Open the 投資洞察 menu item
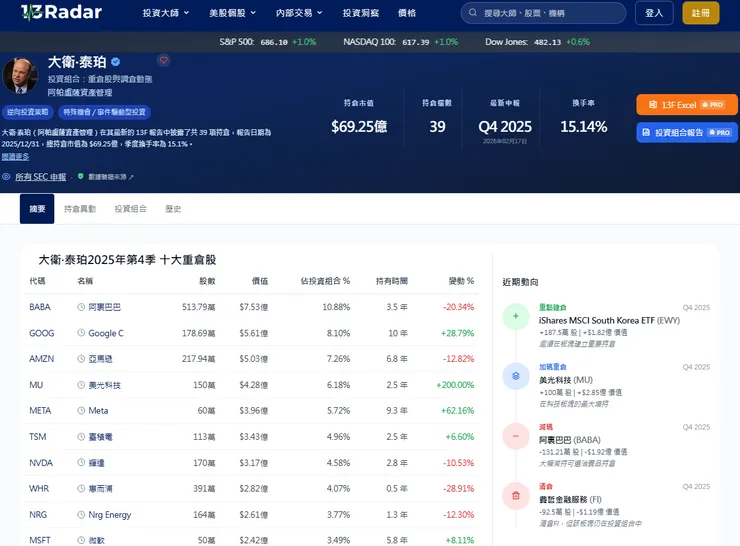740x546 pixels. (x=361, y=13)
